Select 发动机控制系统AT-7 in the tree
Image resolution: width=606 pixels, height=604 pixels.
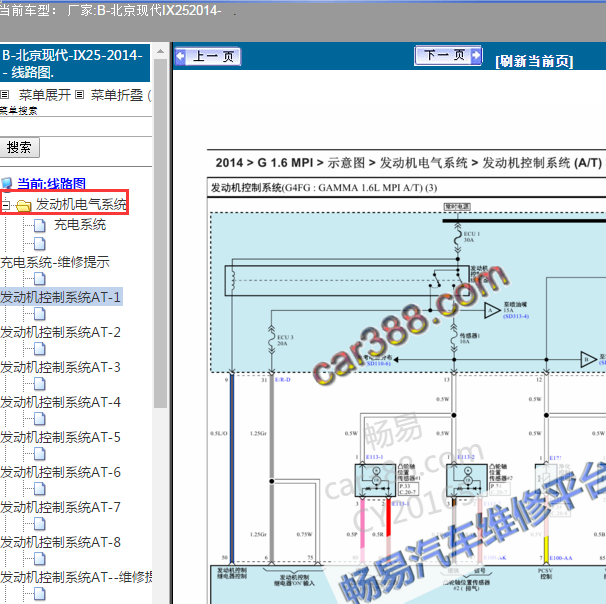60,507
